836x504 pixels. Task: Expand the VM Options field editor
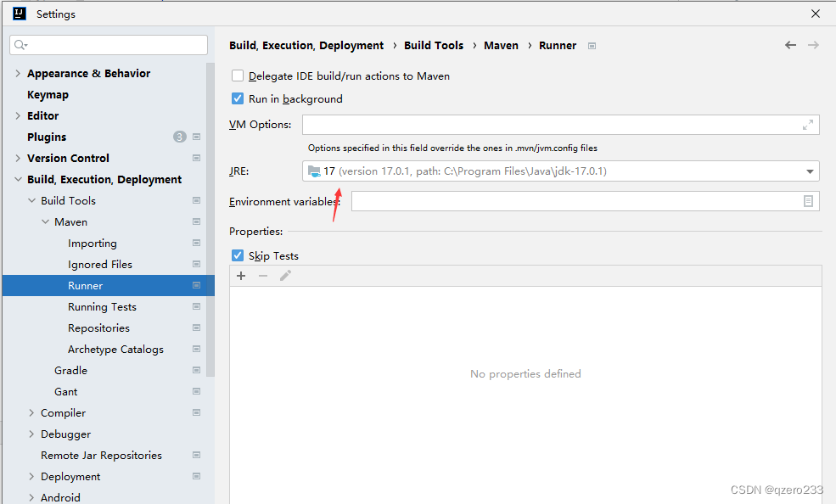click(x=808, y=125)
